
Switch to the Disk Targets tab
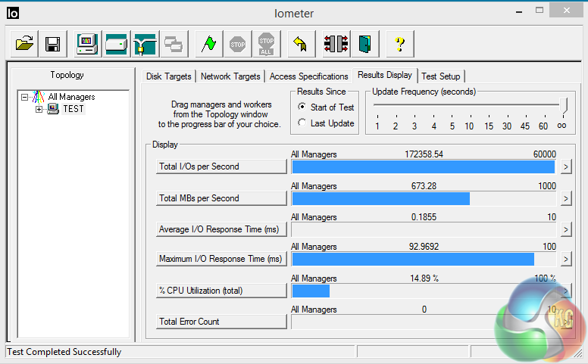click(x=168, y=76)
